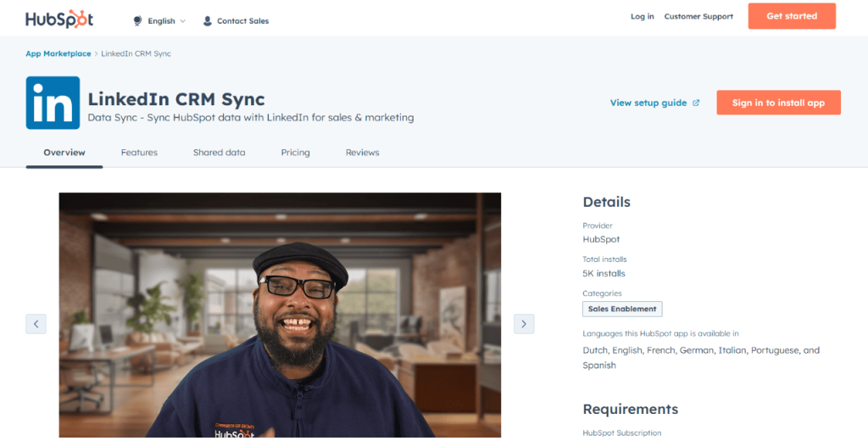
Task: Click the HubSpot logo
Action: pos(59,20)
